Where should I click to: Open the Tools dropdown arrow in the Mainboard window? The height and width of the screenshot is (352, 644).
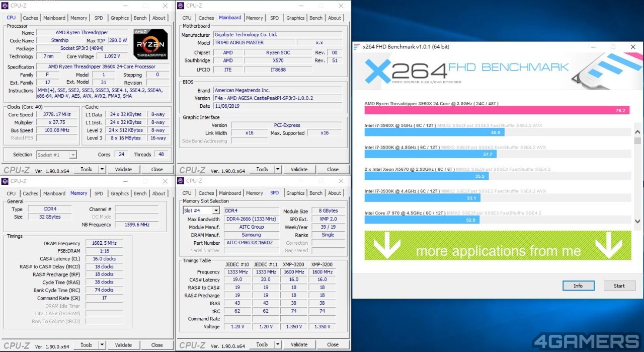coord(278,169)
